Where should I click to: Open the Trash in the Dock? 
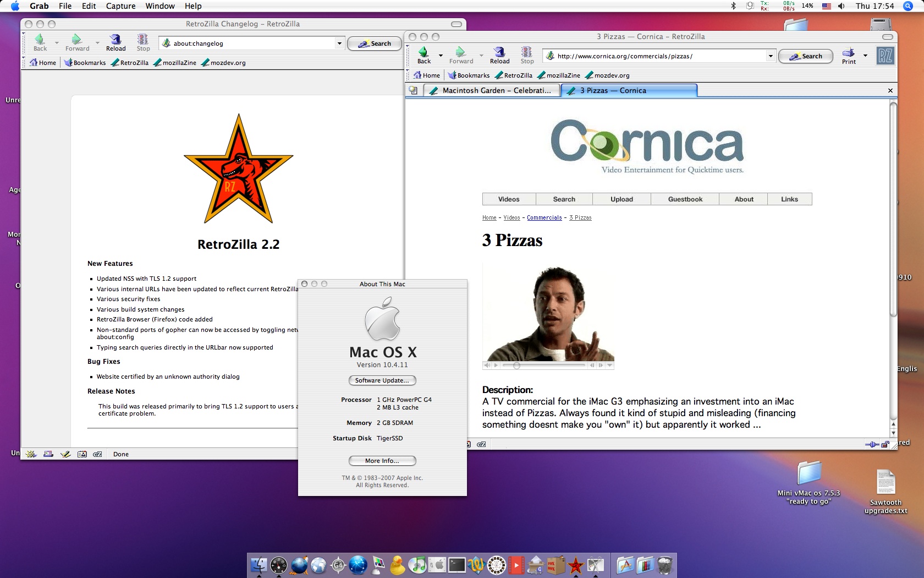(x=665, y=565)
